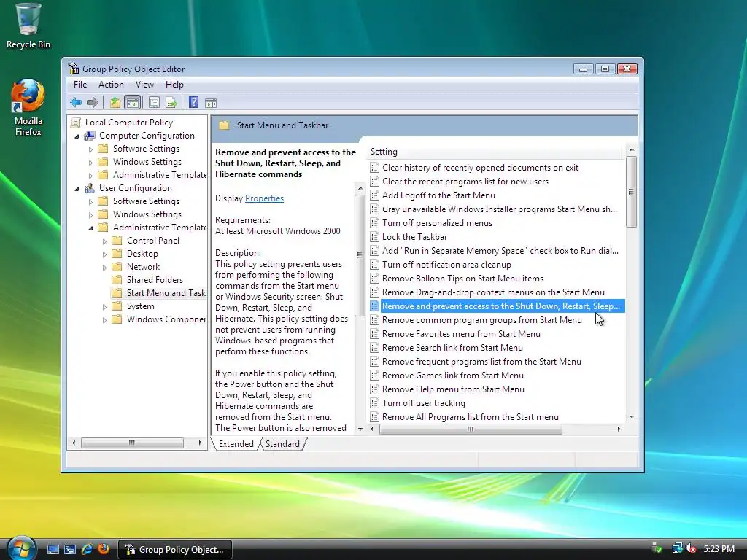The image size is (747, 560).
Task: Collapse the User Configuration node
Action: click(77, 189)
